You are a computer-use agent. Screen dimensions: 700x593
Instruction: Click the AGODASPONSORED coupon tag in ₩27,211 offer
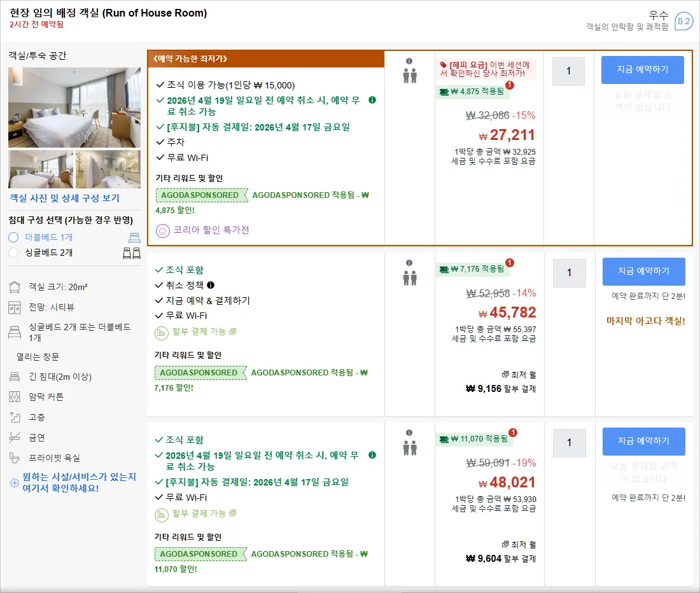pos(201,195)
